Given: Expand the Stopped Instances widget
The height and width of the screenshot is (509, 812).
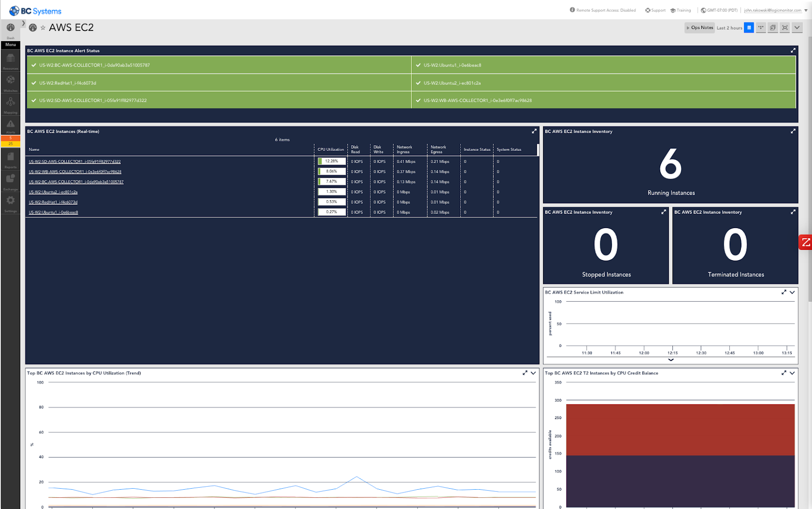Looking at the screenshot, I should (x=663, y=212).
